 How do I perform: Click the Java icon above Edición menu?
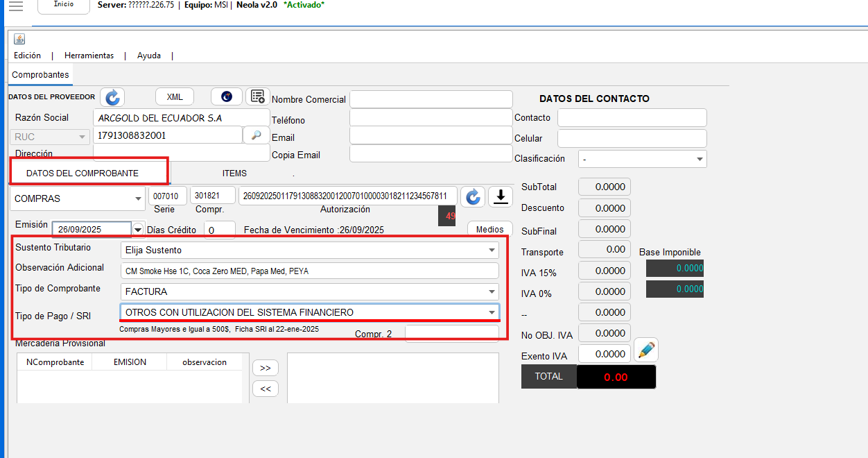(x=19, y=39)
